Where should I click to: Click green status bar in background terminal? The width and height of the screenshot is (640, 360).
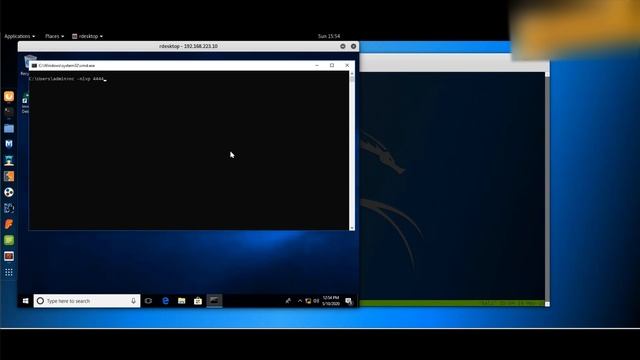452,303
